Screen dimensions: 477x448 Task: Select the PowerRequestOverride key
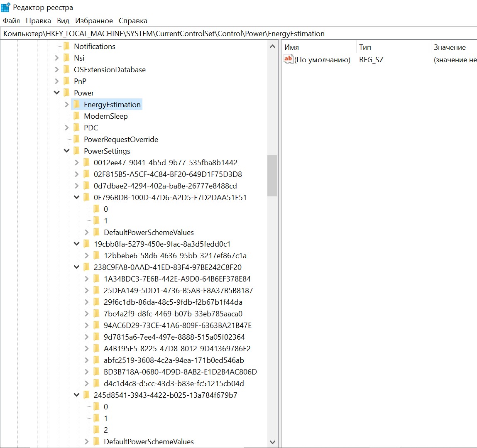[x=121, y=139]
